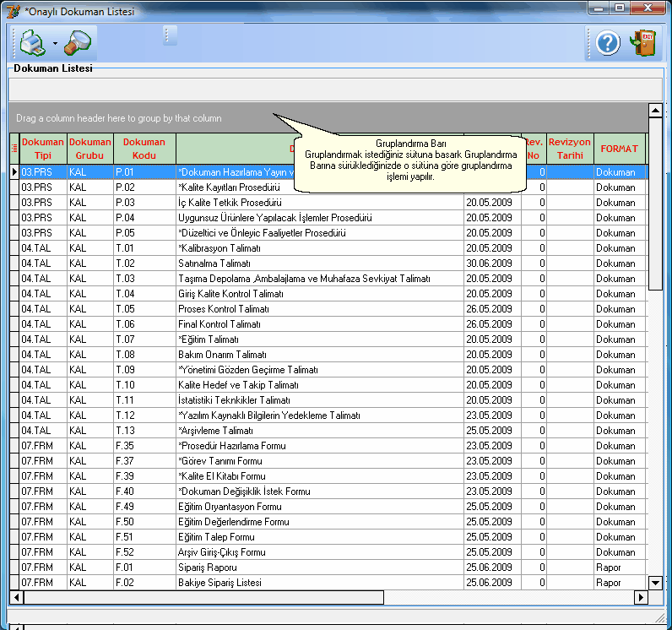This screenshot has width=672, height=630.
Task: Sort by Dokuman Grubu column header
Action: (90, 149)
